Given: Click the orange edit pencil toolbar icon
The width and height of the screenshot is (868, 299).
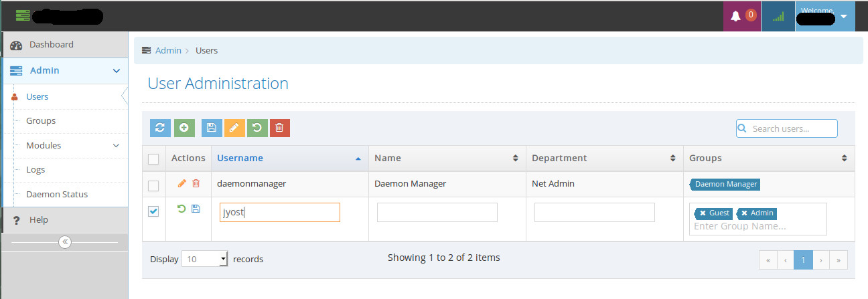Looking at the screenshot, I should point(234,128).
